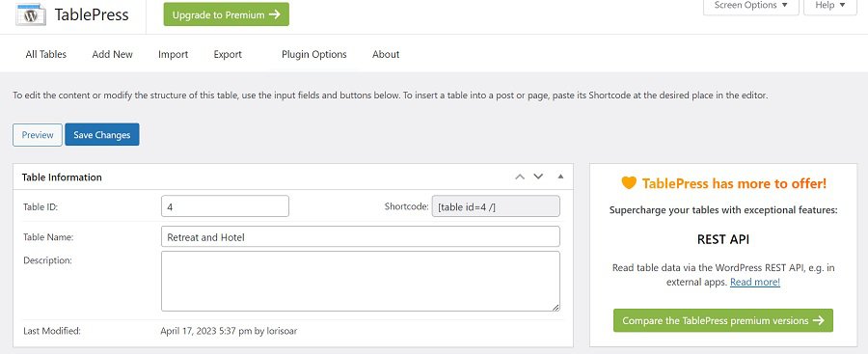
Task: Click the Shortcode label
Action: pyautogui.click(x=407, y=206)
